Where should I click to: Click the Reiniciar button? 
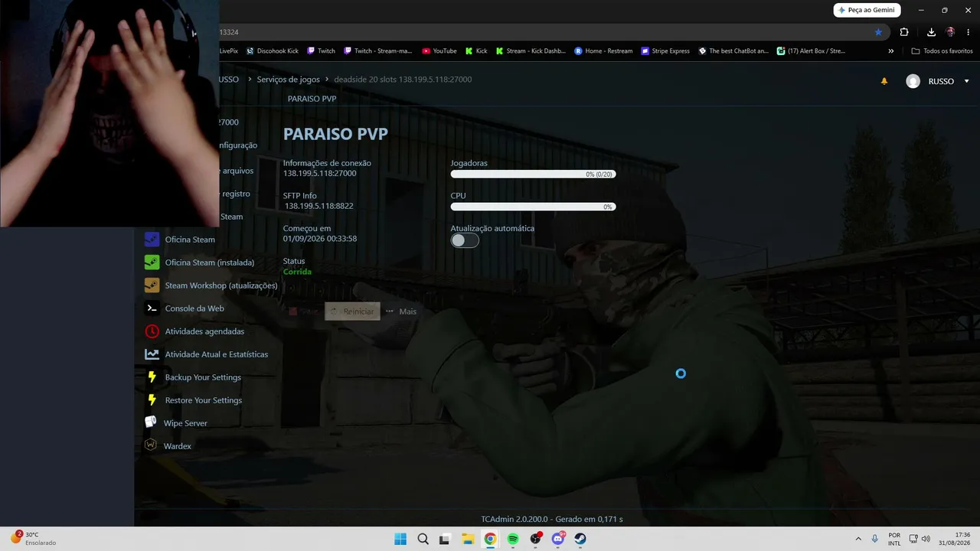click(x=352, y=311)
